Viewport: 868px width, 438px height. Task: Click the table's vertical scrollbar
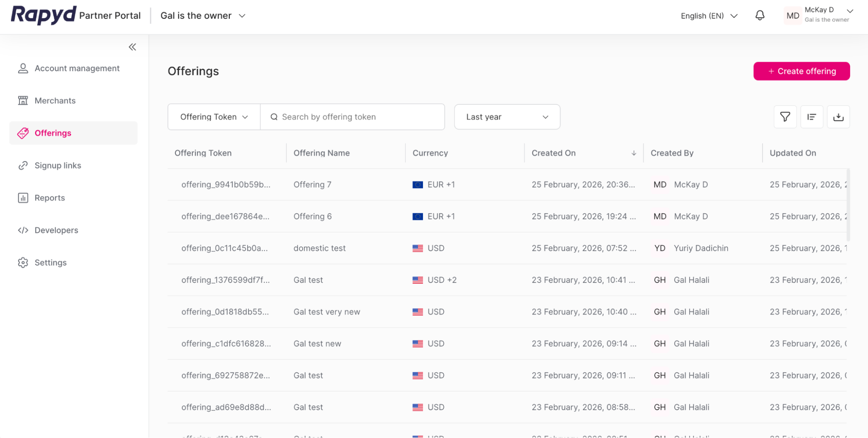click(x=848, y=205)
